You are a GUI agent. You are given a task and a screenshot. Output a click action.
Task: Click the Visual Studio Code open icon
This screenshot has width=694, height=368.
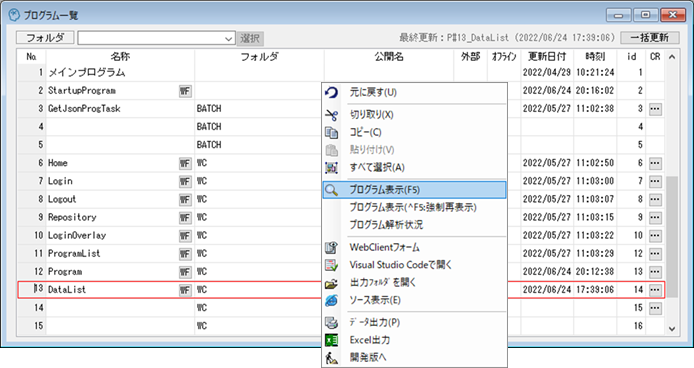coord(332,265)
